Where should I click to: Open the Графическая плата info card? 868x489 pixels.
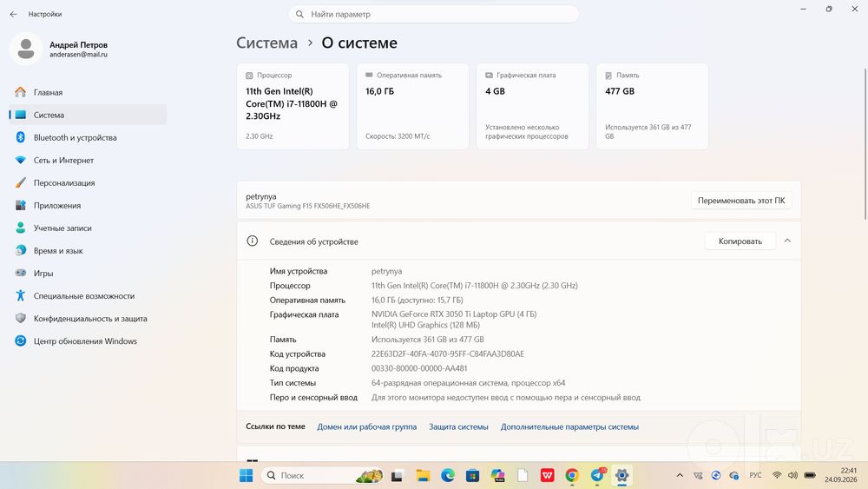[533, 106]
